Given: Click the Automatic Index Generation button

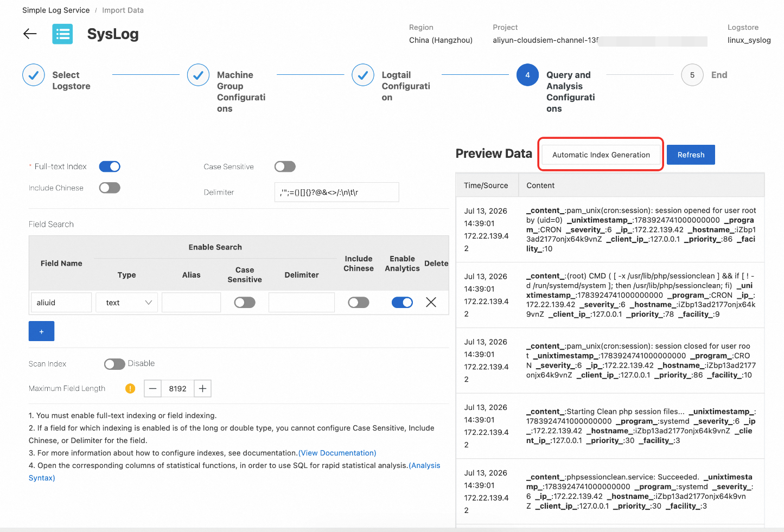Looking at the screenshot, I should point(601,155).
